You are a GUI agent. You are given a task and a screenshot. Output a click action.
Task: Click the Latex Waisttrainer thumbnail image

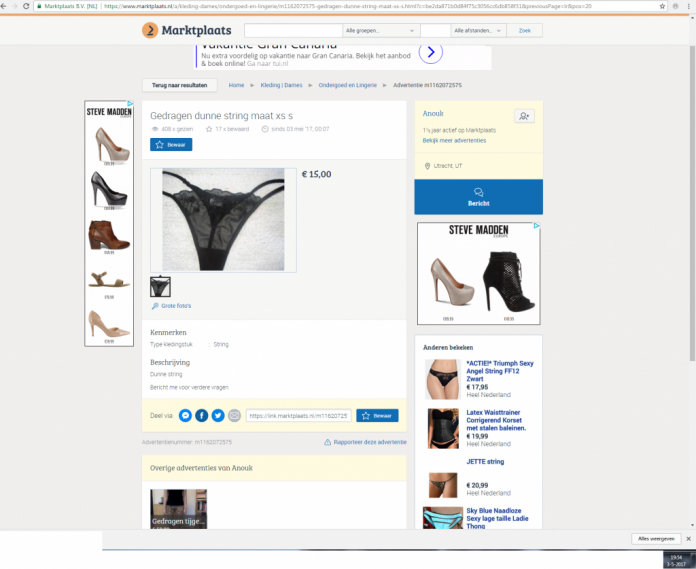[443, 429]
